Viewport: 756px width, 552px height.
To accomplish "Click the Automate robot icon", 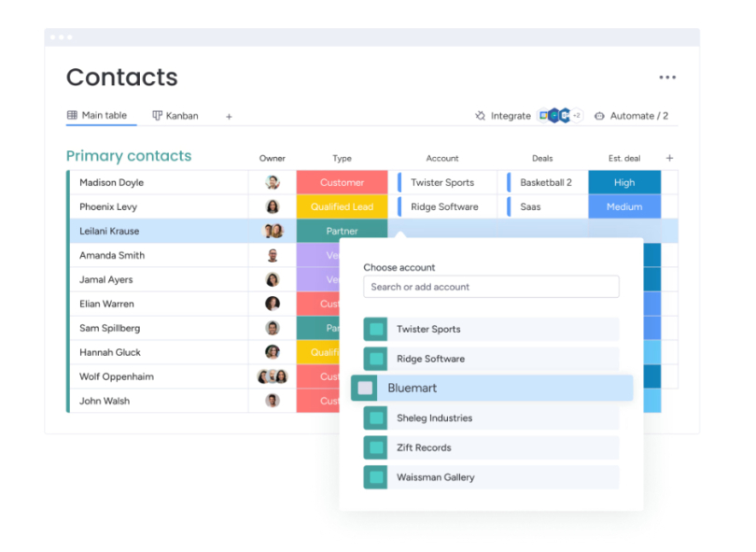I will 598,116.
